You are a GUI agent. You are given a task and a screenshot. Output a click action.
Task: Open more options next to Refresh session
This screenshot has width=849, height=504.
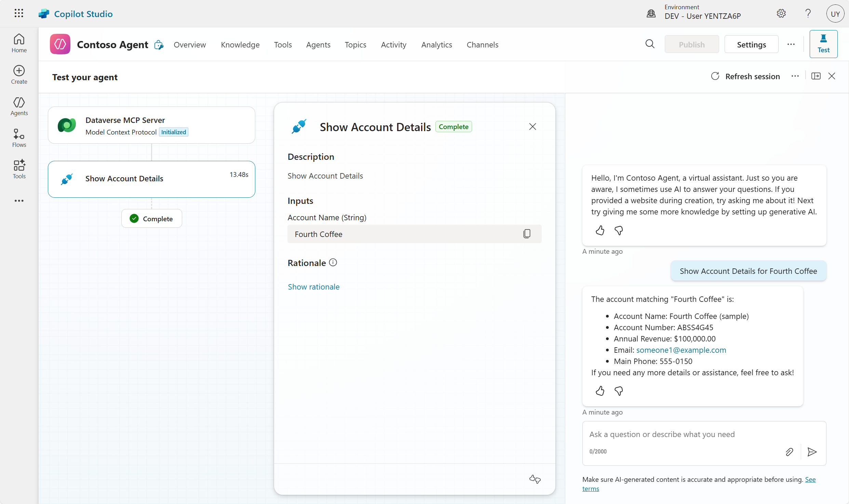click(x=795, y=76)
